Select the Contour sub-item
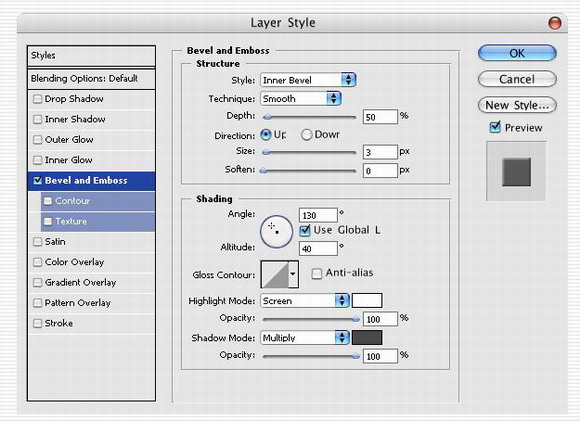The width and height of the screenshot is (580, 421). 98,201
